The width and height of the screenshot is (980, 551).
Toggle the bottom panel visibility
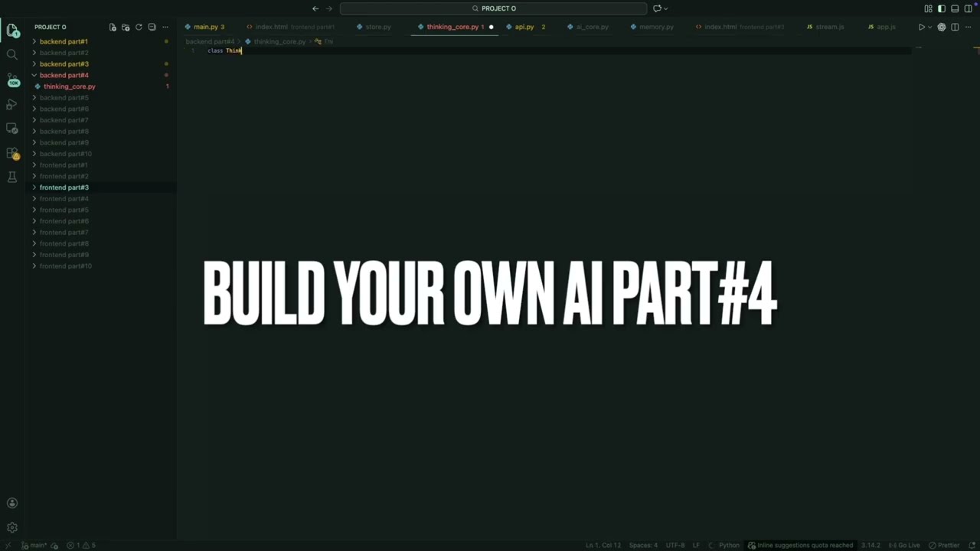(x=955, y=8)
